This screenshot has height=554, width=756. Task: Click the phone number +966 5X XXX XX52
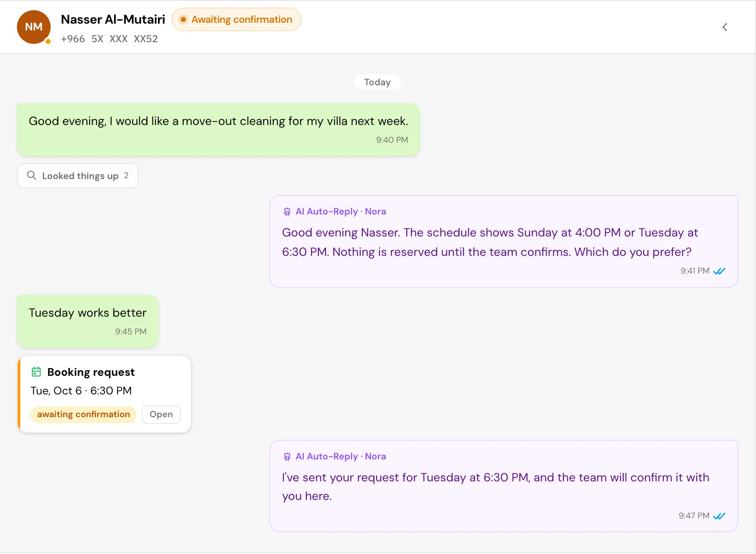[109, 39]
